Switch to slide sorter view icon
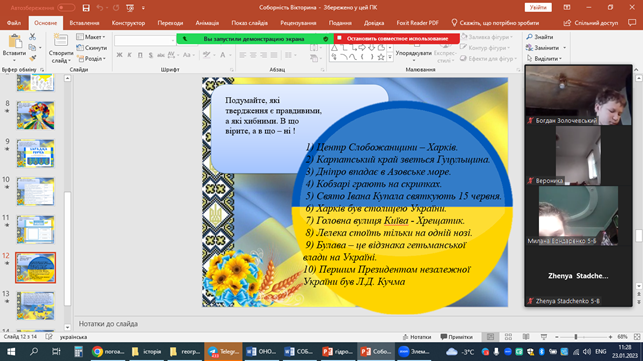The image size is (643, 361). click(508, 337)
